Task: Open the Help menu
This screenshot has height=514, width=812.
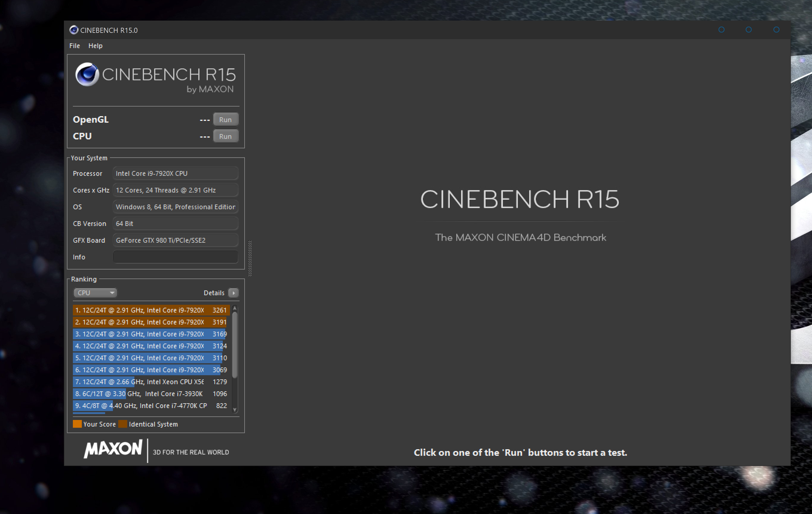Action: point(95,45)
